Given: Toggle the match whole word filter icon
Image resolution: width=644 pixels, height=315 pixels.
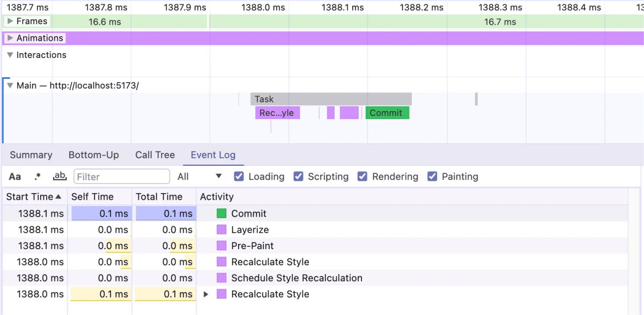Looking at the screenshot, I should coord(60,177).
